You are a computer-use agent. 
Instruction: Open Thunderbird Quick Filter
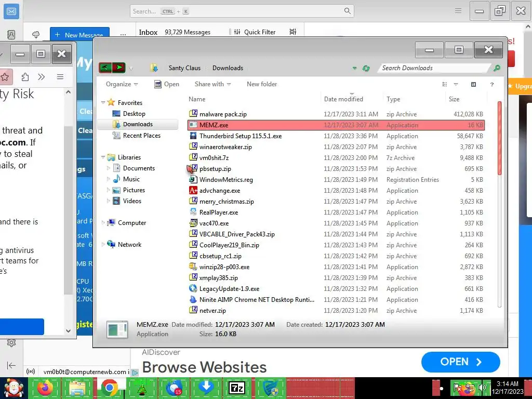click(255, 32)
